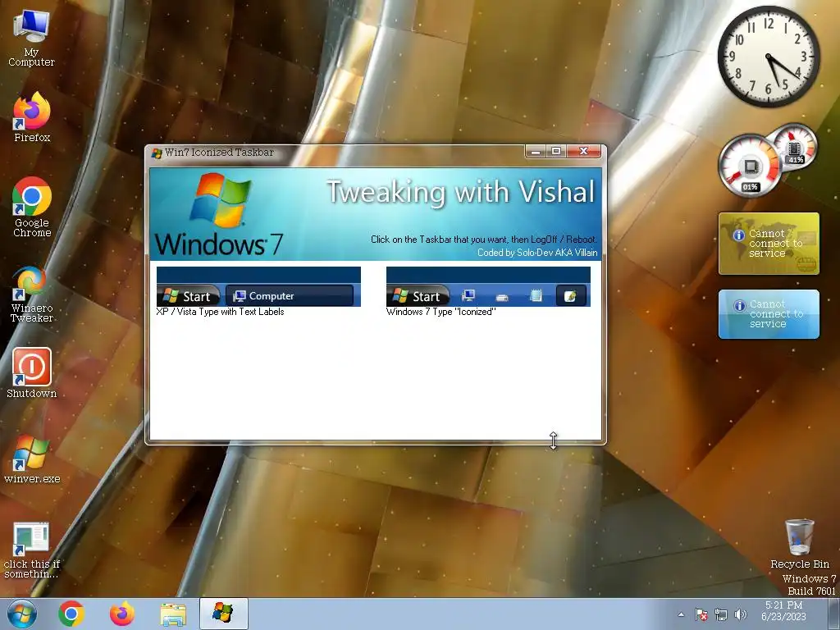Open the volume speaker tray icon
840x630 pixels.
coord(741,614)
